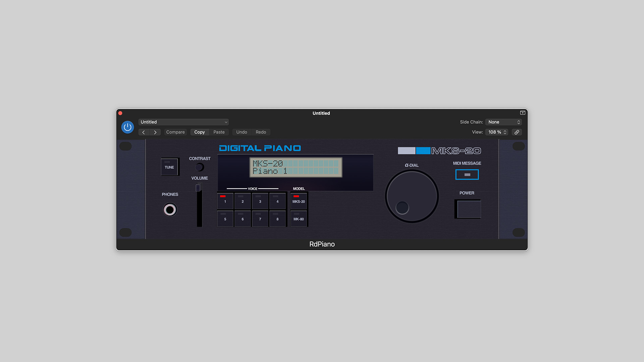
Task: Select voice button 6
Action: [x=243, y=219]
